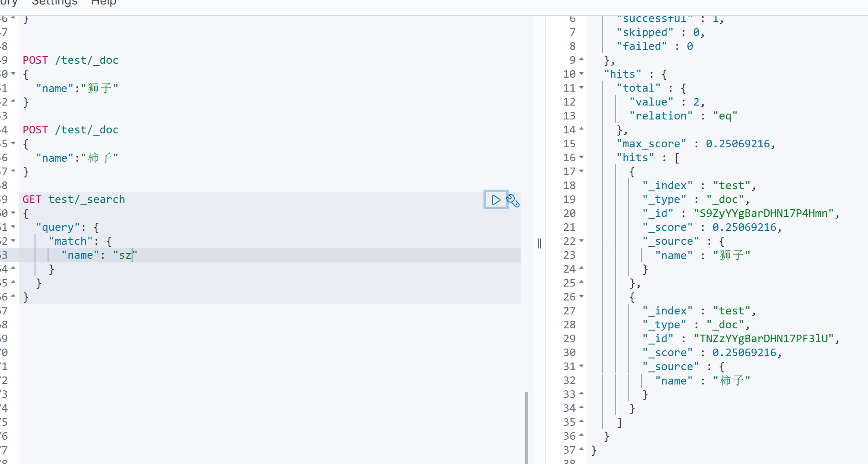Place cursor in the "sz" query value
The image size is (868, 464).
click(x=125, y=255)
